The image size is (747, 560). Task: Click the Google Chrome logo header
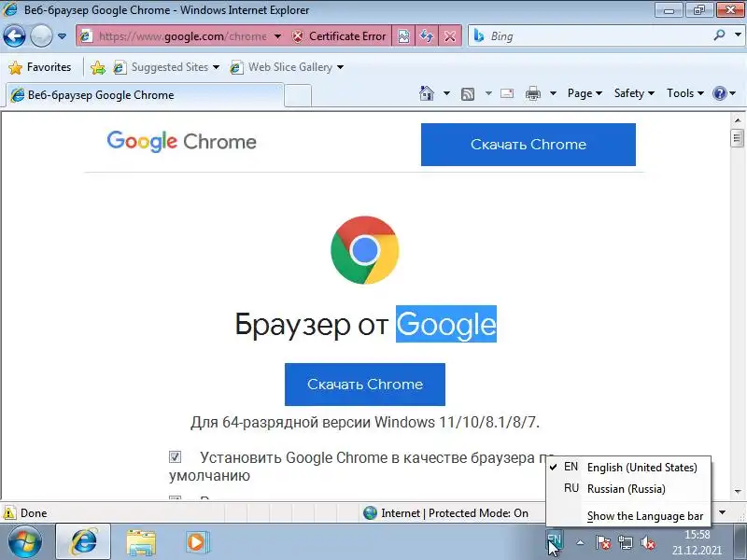[181, 142]
